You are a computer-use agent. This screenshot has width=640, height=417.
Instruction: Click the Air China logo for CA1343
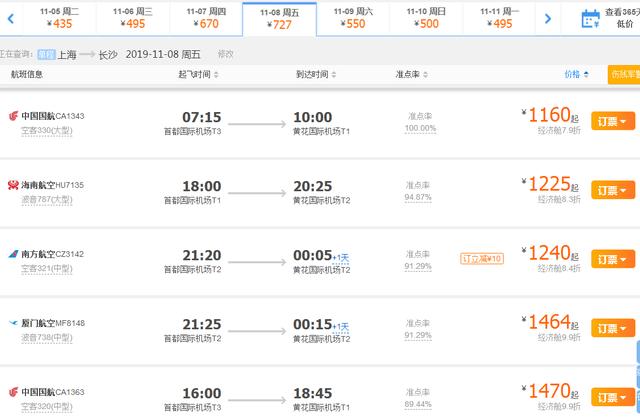point(13,116)
